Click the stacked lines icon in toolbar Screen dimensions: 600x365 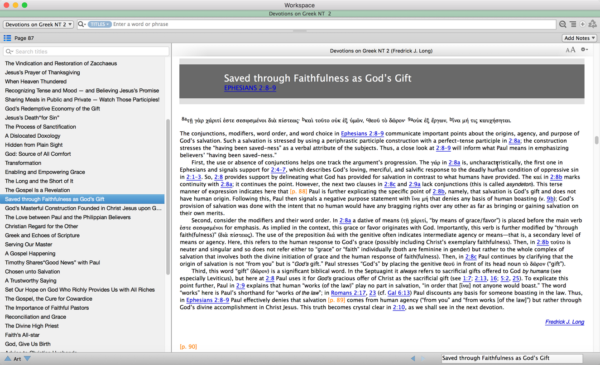573,24
